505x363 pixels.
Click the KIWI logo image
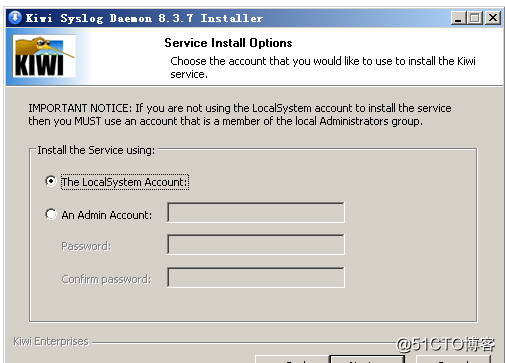(x=44, y=56)
